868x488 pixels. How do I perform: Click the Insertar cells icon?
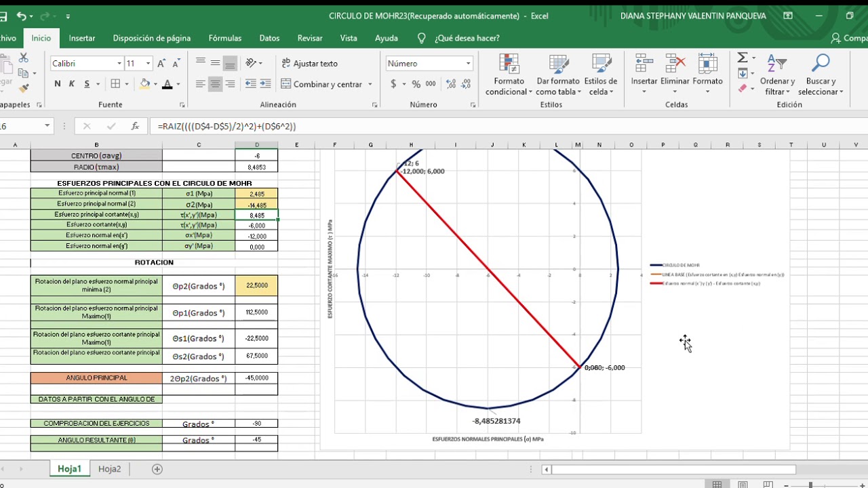(644, 64)
